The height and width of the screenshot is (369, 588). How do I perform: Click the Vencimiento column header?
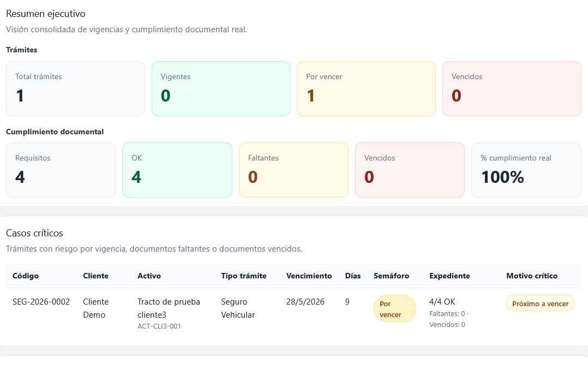(309, 276)
